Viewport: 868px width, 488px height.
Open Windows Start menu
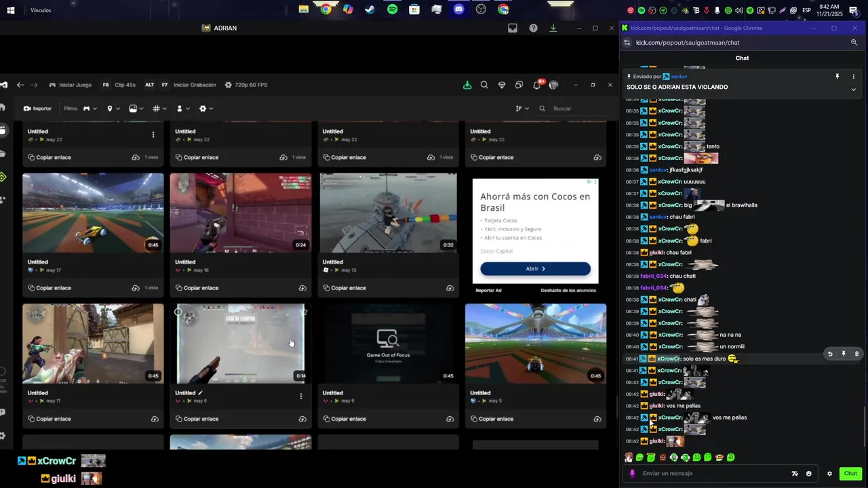click(11, 10)
